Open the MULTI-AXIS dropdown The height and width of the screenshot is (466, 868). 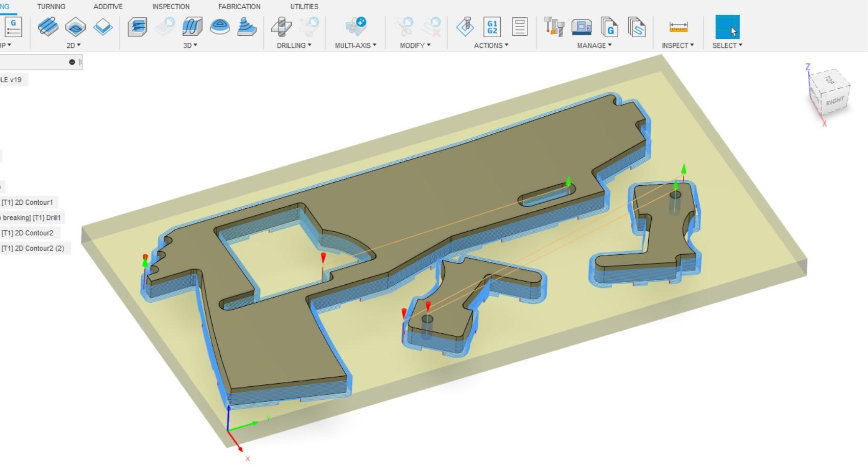point(355,45)
